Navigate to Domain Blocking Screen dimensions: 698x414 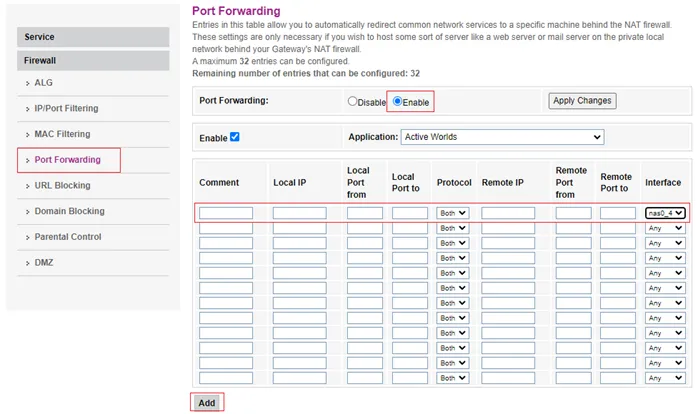[69, 211]
